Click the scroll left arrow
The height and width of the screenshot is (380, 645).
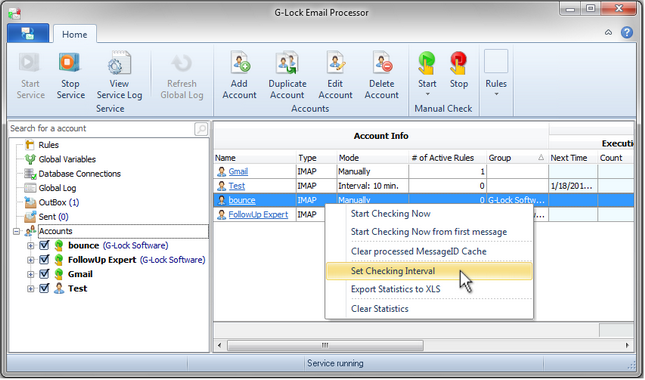[x=220, y=345]
